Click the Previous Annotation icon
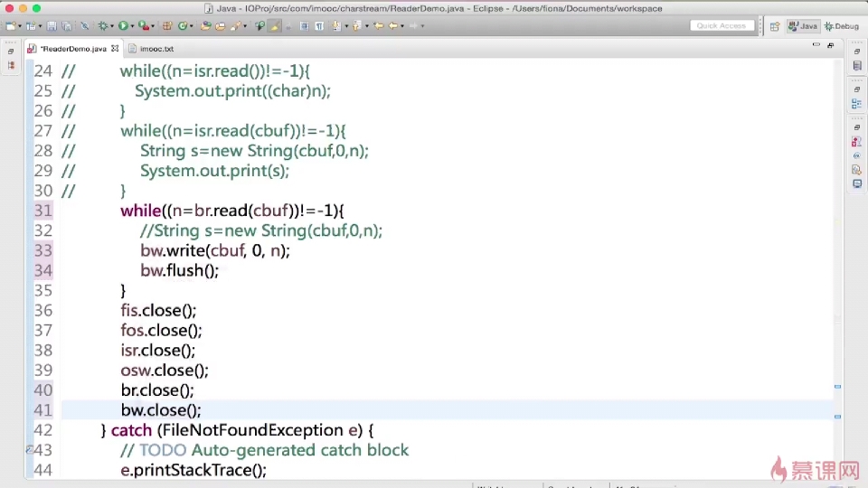 click(357, 26)
